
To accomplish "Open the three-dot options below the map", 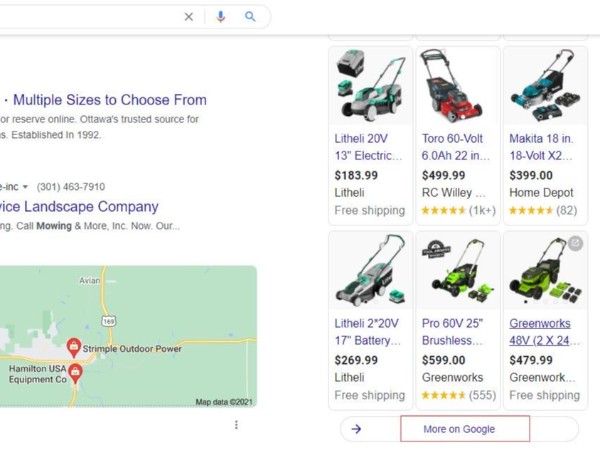I will click(x=236, y=425).
